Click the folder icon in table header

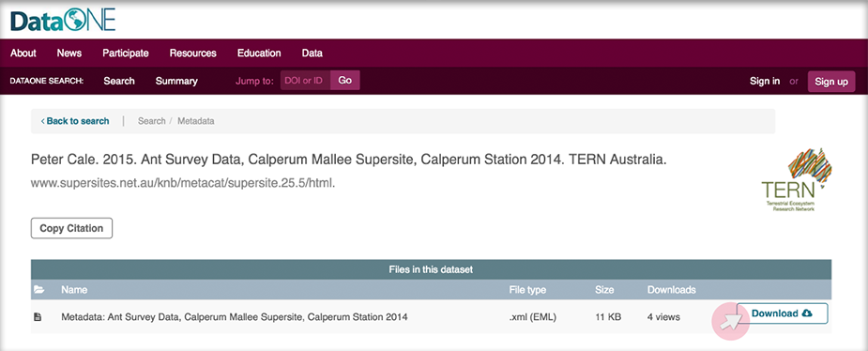[x=38, y=290]
